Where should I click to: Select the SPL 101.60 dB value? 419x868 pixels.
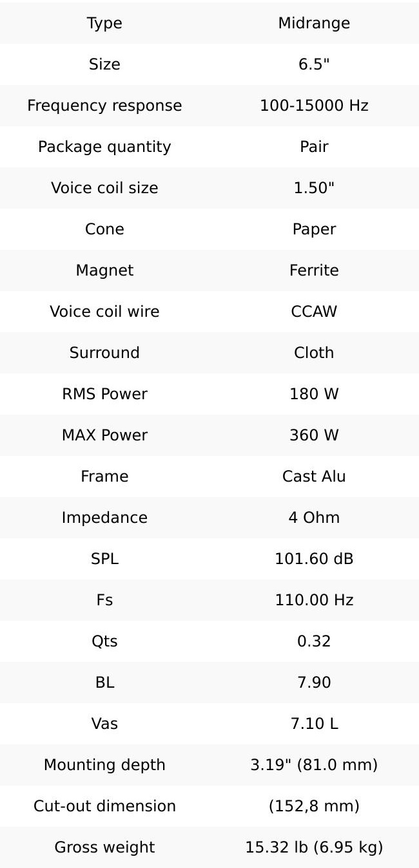314,559
